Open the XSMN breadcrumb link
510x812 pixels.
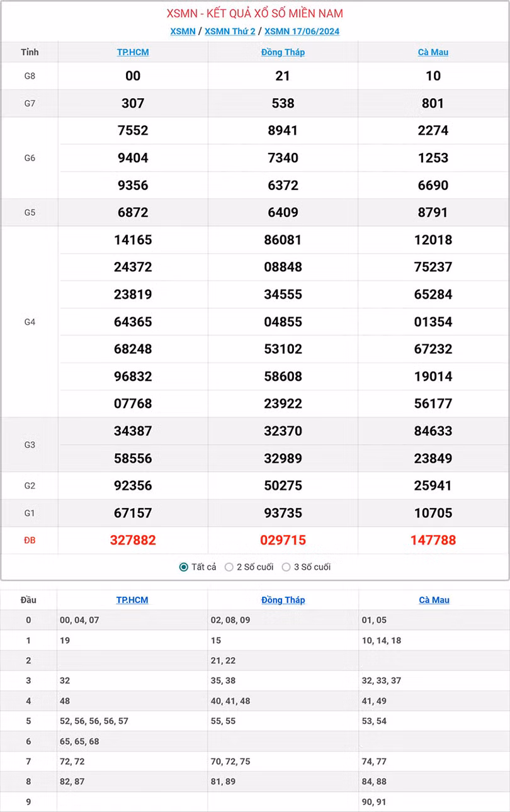coord(183,31)
